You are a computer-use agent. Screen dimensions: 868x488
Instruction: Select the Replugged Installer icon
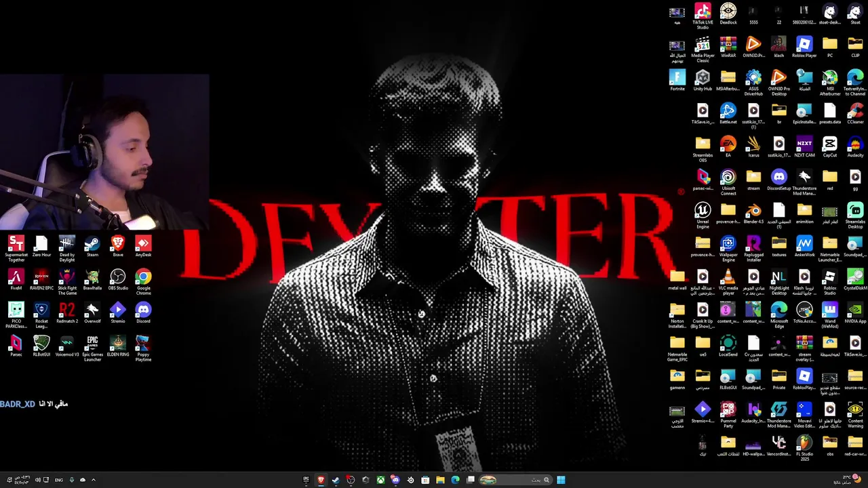pyautogui.click(x=753, y=249)
